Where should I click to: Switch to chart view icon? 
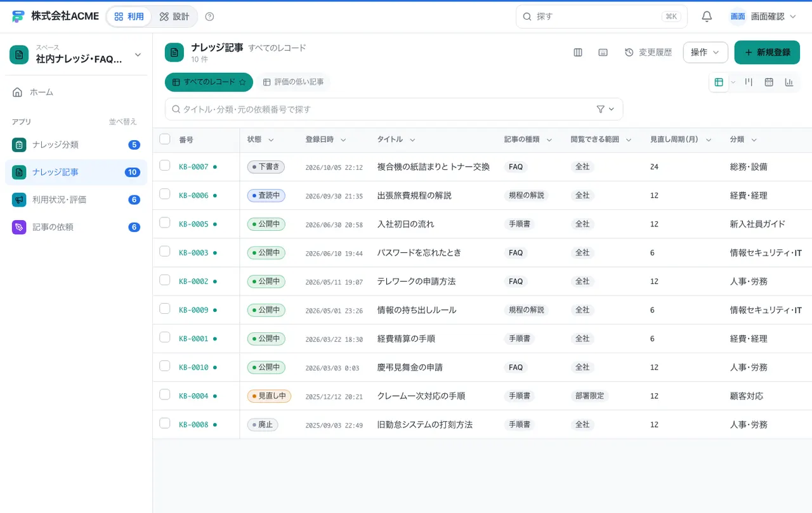point(789,82)
